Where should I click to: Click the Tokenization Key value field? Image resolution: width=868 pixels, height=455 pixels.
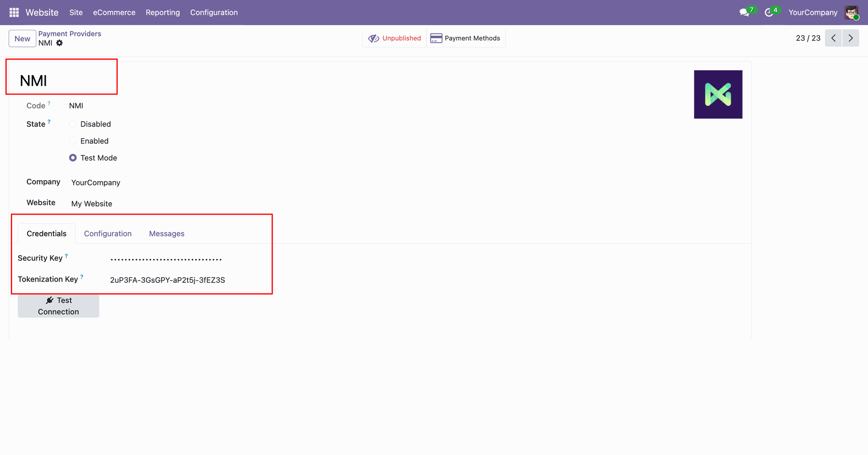(x=167, y=280)
